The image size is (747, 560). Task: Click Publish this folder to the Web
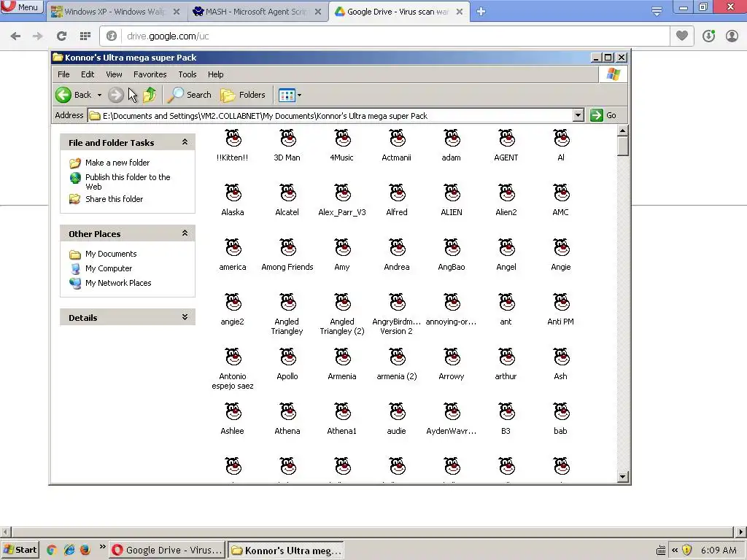click(128, 182)
